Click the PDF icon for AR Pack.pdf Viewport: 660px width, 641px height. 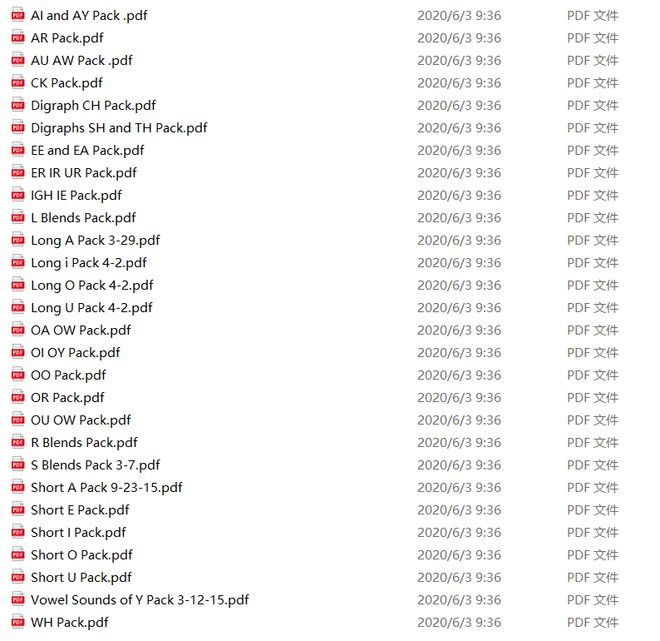pos(18,37)
